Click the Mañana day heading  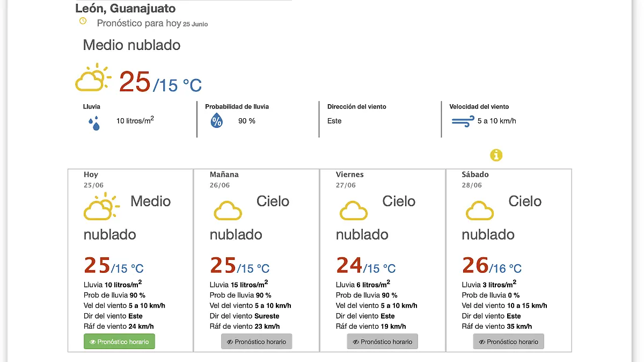[x=224, y=175]
